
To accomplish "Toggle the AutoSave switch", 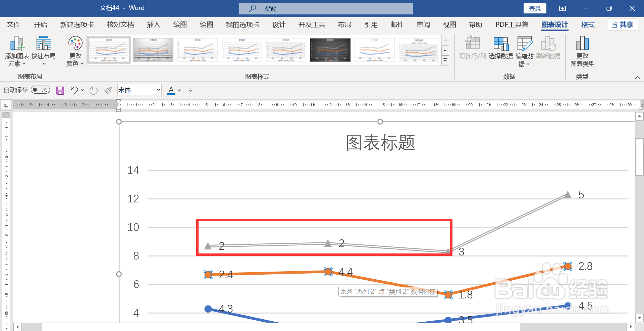I will point(40,90).
